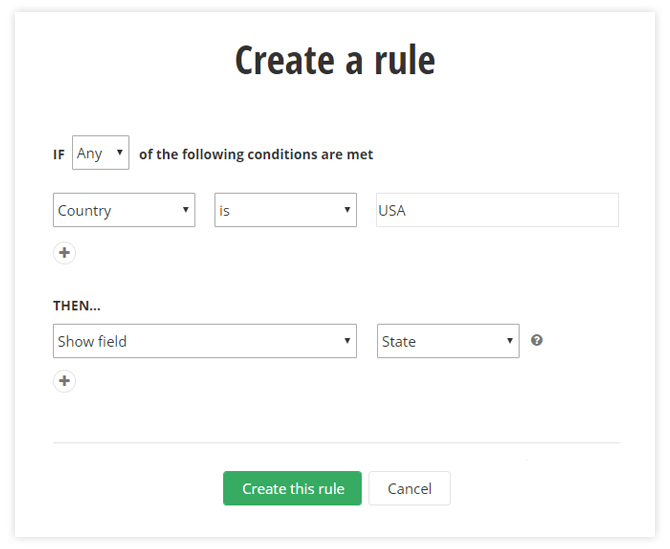Click the USA value input field

[x=497, y=211]
